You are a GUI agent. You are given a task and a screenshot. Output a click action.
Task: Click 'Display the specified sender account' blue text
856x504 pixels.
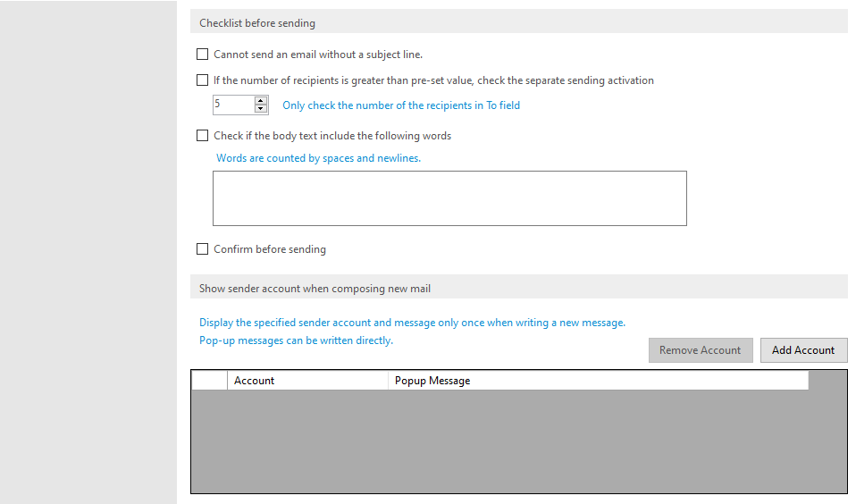point(412,323)
